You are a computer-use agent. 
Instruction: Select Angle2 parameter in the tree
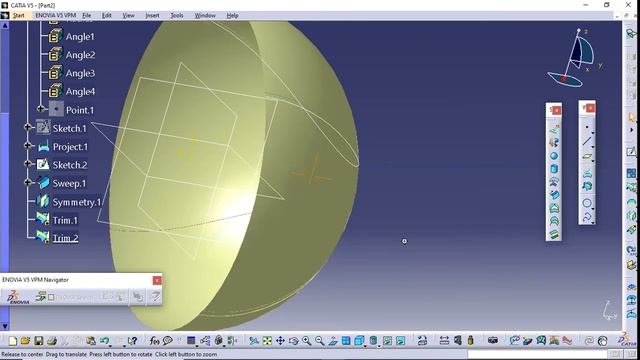click(72, 55)
